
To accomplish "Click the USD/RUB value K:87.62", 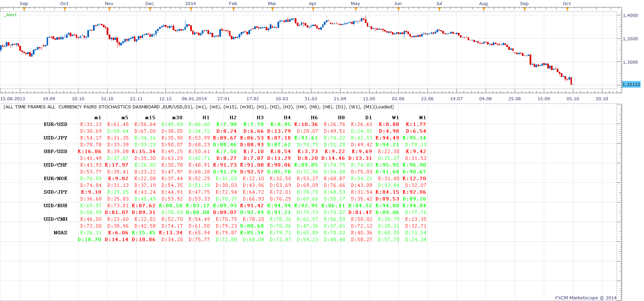I will click(x=144, y=206).
